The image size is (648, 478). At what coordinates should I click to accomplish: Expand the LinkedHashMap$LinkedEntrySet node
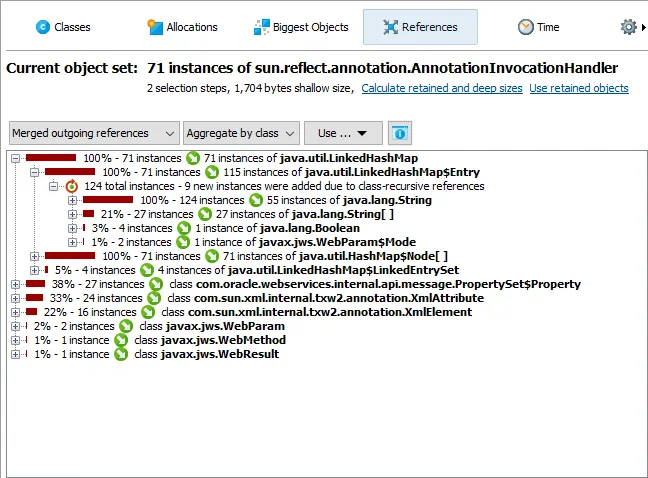[x=34, y=270]
